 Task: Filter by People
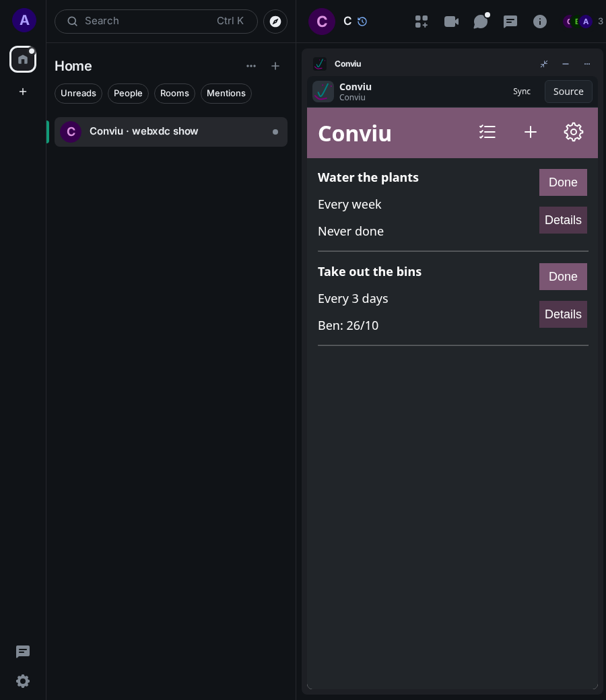(128, 94)
